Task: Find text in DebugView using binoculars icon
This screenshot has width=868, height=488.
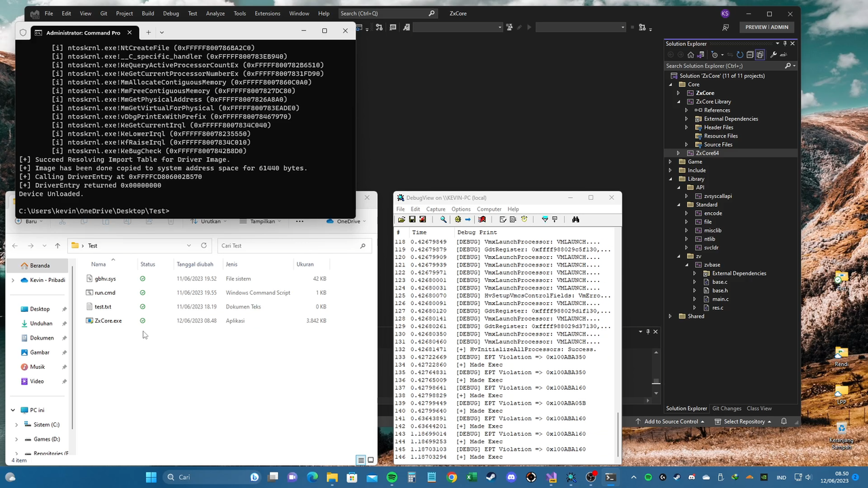Action: point(576,219)
